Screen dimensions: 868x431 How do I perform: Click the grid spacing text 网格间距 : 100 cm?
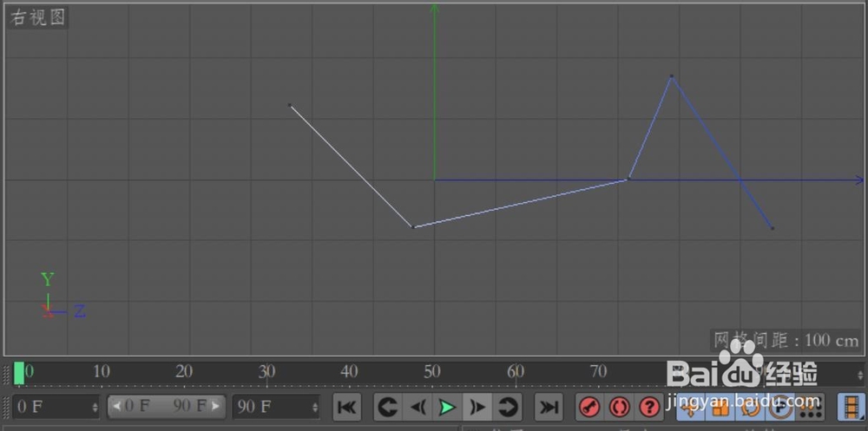pos(786,340)
